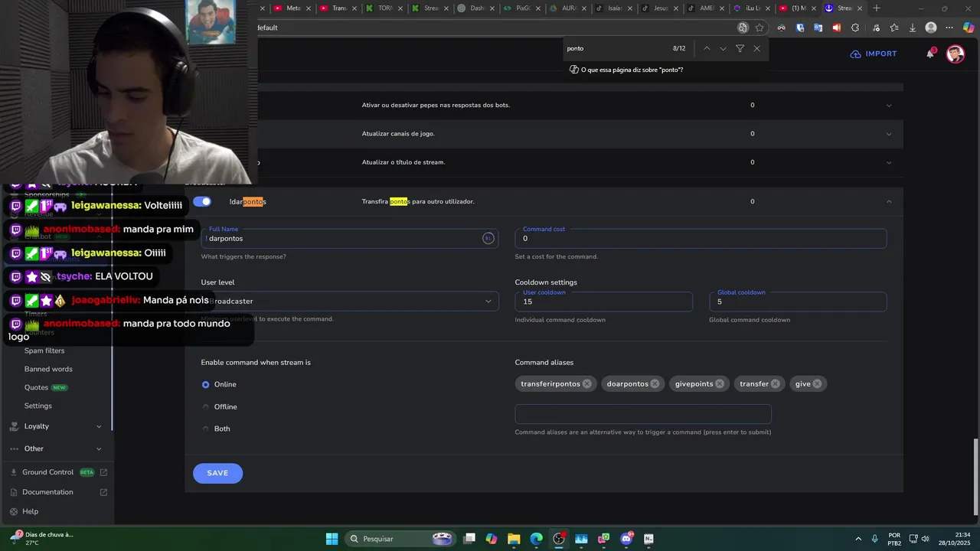Switch to the PixG browser tab

click(521, 8)
